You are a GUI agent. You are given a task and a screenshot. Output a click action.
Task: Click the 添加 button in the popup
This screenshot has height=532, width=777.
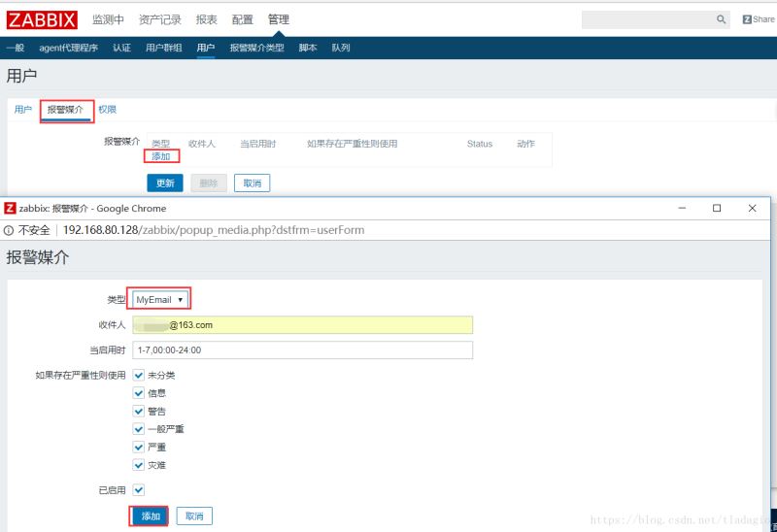point(151,516)
